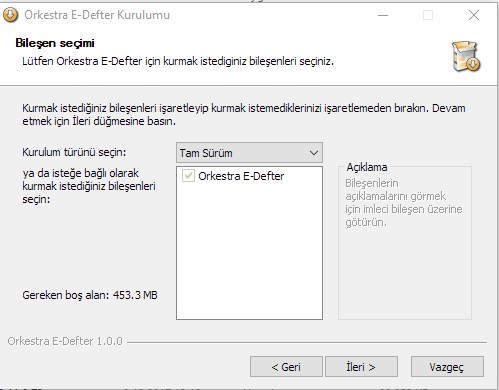Click the Gereken boş alan: 453.3 MB text

tap(90, 295)
